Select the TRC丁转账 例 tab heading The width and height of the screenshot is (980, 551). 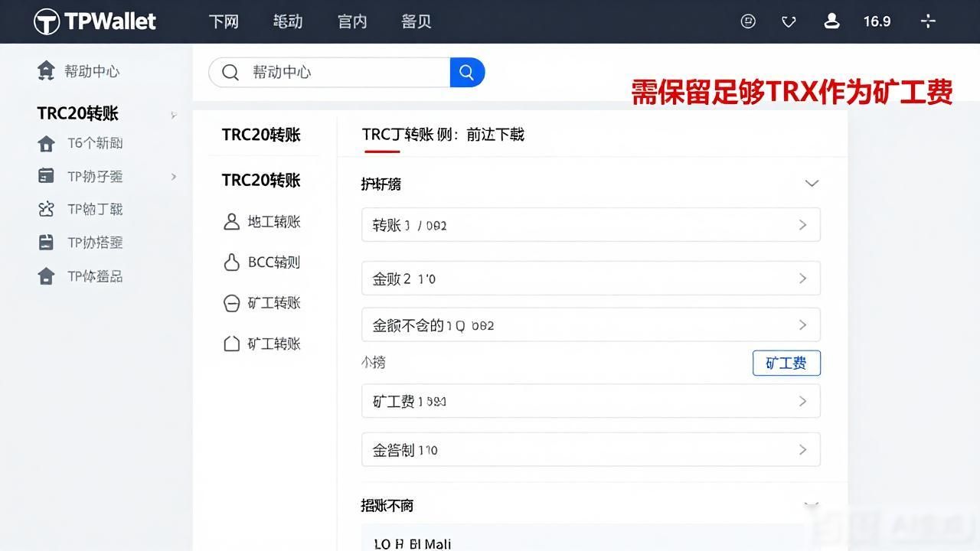coord(443,135)
